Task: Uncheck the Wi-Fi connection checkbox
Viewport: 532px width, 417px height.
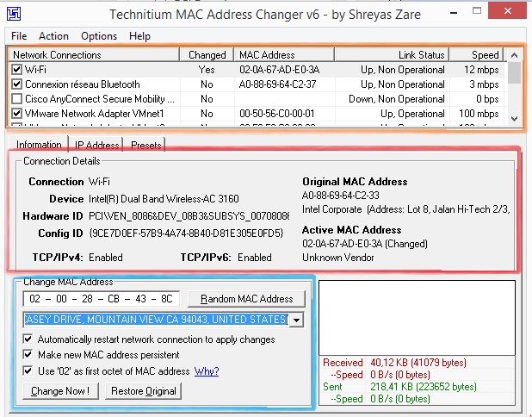Action: tap(16, 70)
